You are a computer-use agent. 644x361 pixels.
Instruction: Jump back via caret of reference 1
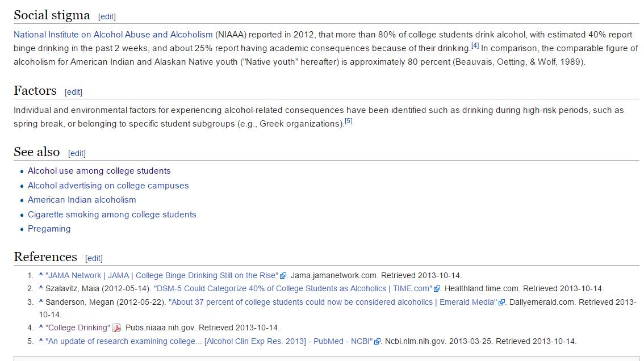(41, 275)
